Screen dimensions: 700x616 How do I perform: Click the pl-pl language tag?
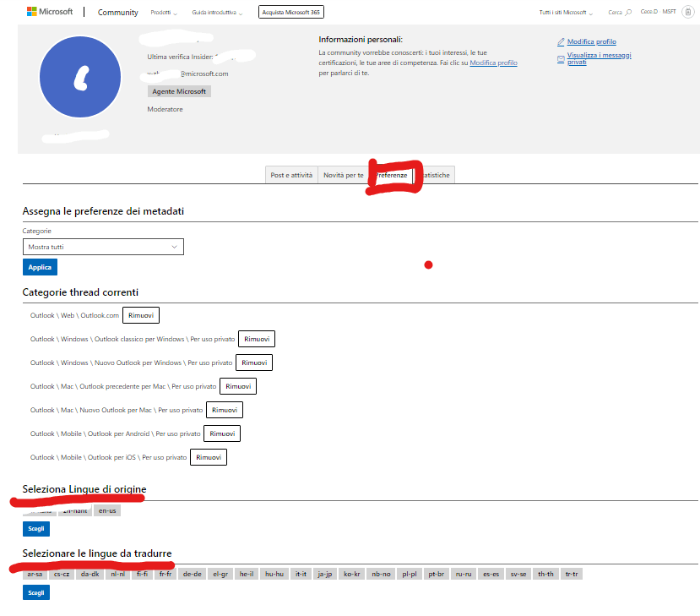coord(410,574)
